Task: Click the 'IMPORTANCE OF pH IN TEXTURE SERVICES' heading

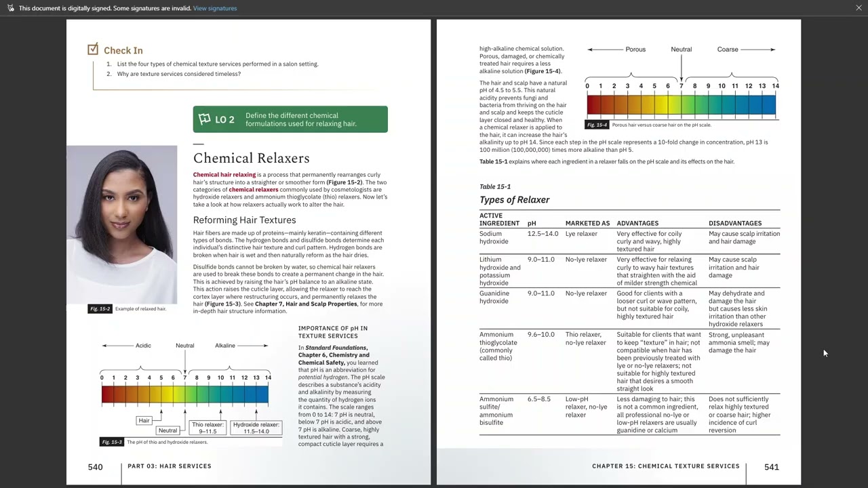Action: (333, 332)
